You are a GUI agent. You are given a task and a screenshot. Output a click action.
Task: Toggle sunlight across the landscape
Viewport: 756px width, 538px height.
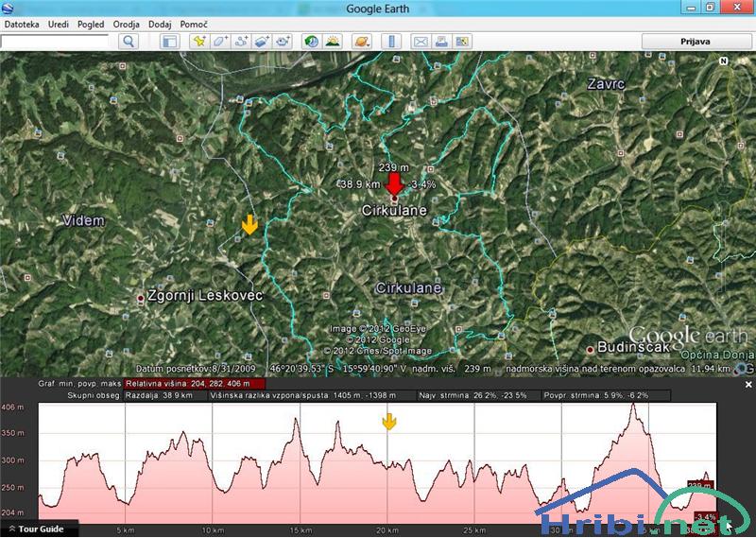333,42
